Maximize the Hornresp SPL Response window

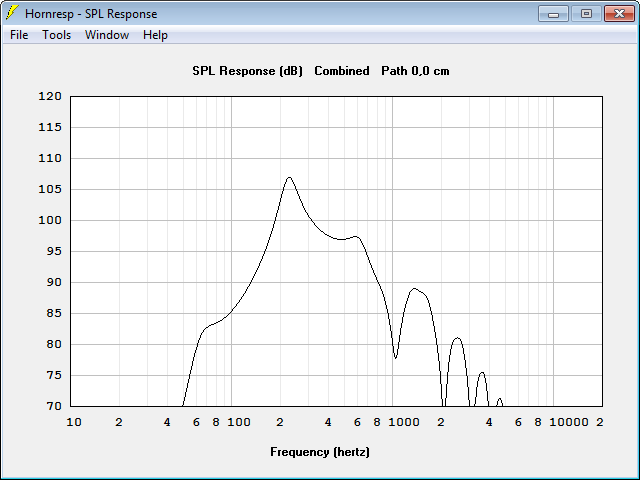point(586,13)
